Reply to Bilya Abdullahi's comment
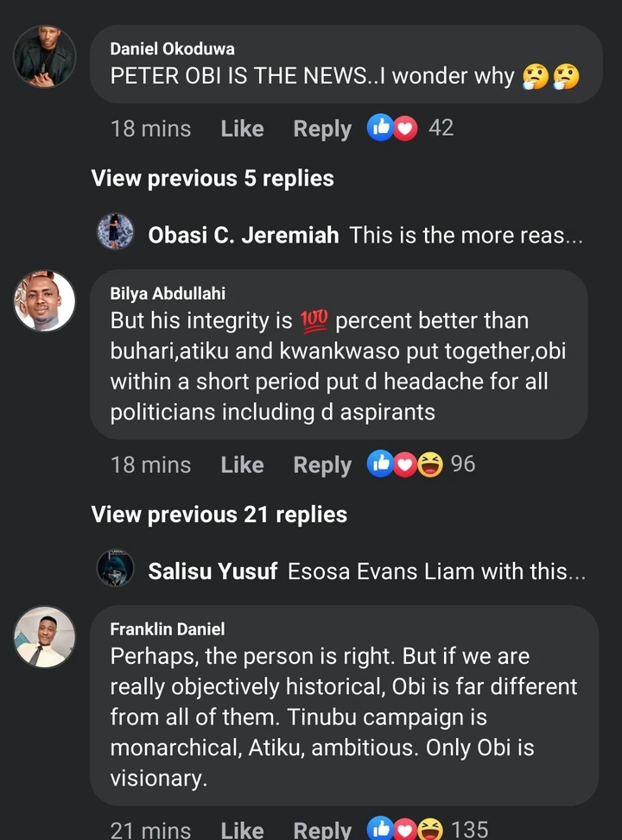The height and width of the screenshot is (840, 622). (x=322, y=464)
